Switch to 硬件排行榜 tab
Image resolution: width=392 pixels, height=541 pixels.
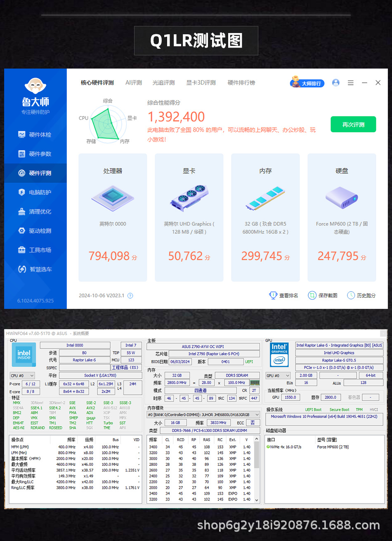pos(241,83)
